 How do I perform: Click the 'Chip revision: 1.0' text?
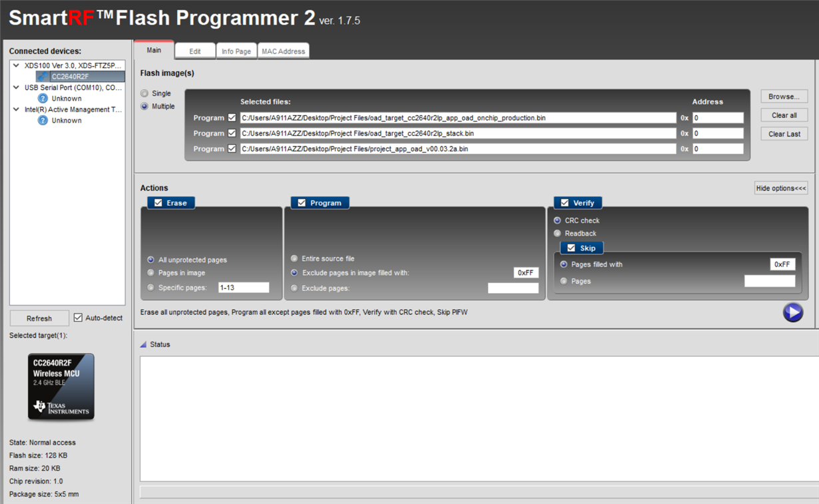pyautogui.click(x=36, y=481)
